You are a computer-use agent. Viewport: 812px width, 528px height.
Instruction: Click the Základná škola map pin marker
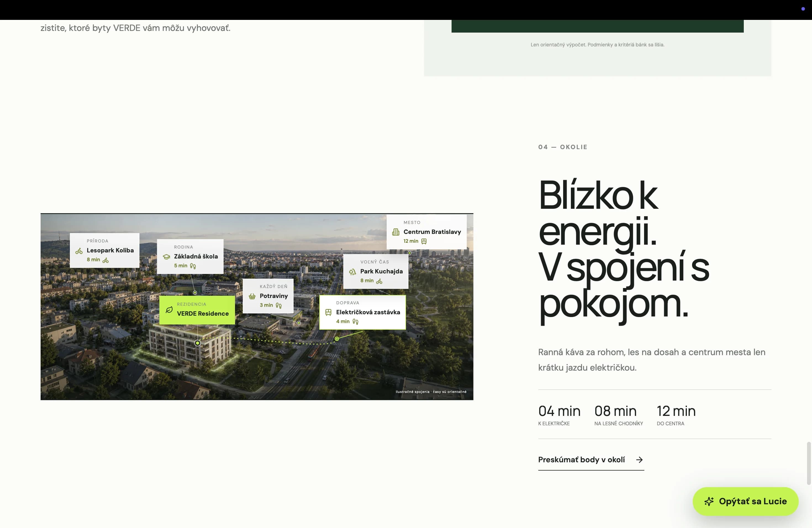[x=195, y=293]
